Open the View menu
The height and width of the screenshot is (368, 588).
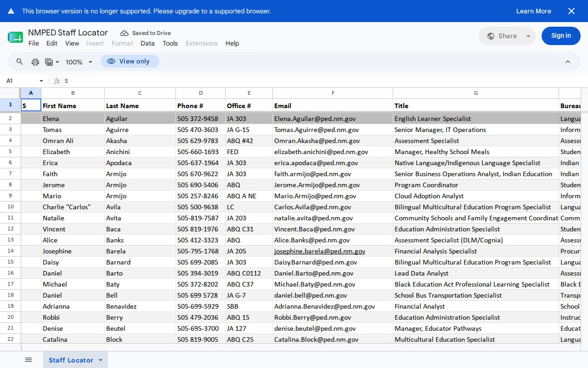pos(72,43)
